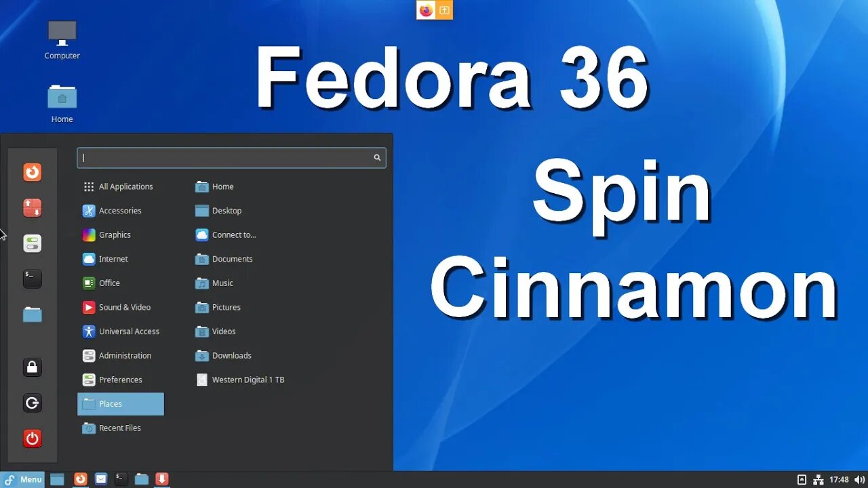Select the Preferences category
The width and height of the screenshot is (868, 488).
[120, 380]
